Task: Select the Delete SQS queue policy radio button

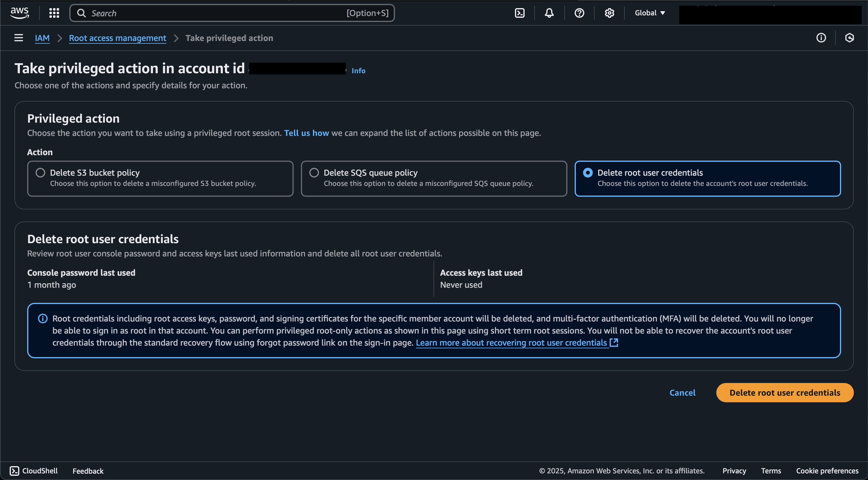Action: (313, 173)
